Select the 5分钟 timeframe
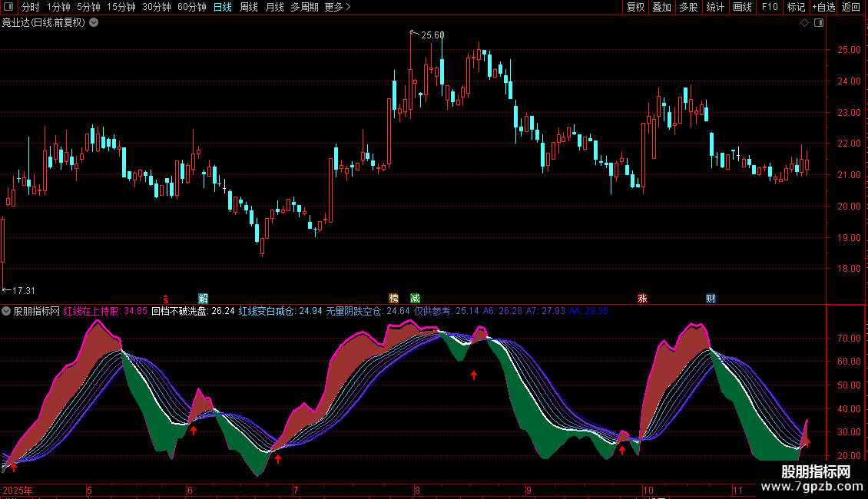The height and width of the screenshot is (499, 868). point(88,7)
